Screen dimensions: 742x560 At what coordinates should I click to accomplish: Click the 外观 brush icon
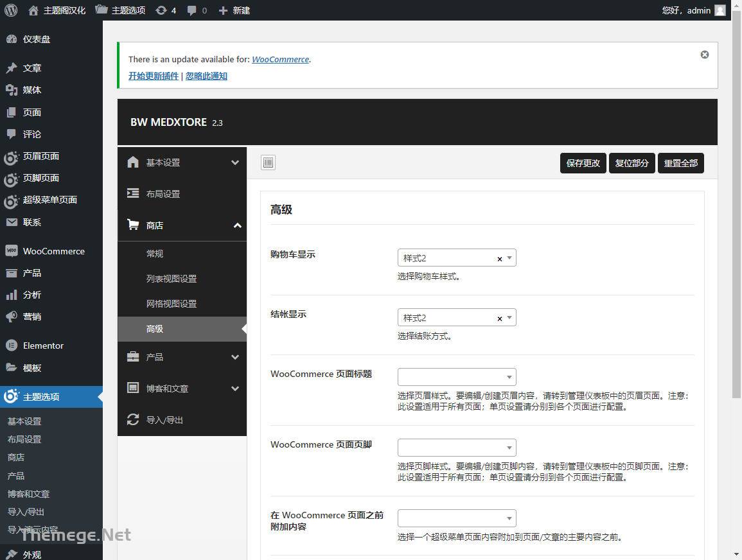pos(12,554)
